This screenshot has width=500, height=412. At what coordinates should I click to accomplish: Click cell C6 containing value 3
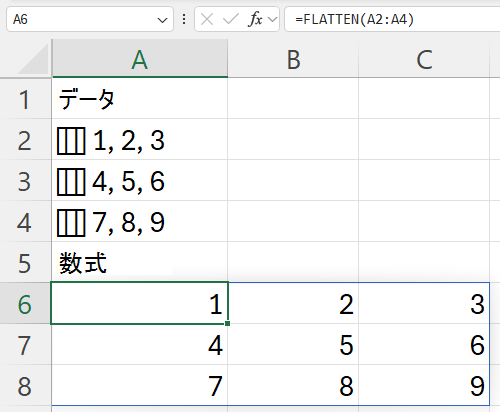click(x=424, y=303)
